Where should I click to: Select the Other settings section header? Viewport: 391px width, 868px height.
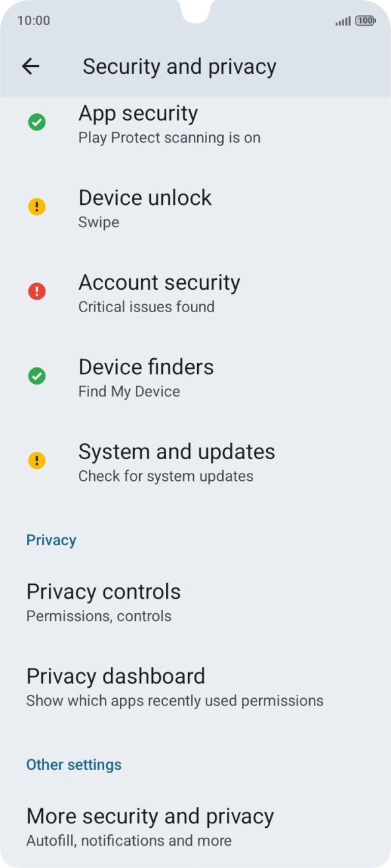[74, 764]
